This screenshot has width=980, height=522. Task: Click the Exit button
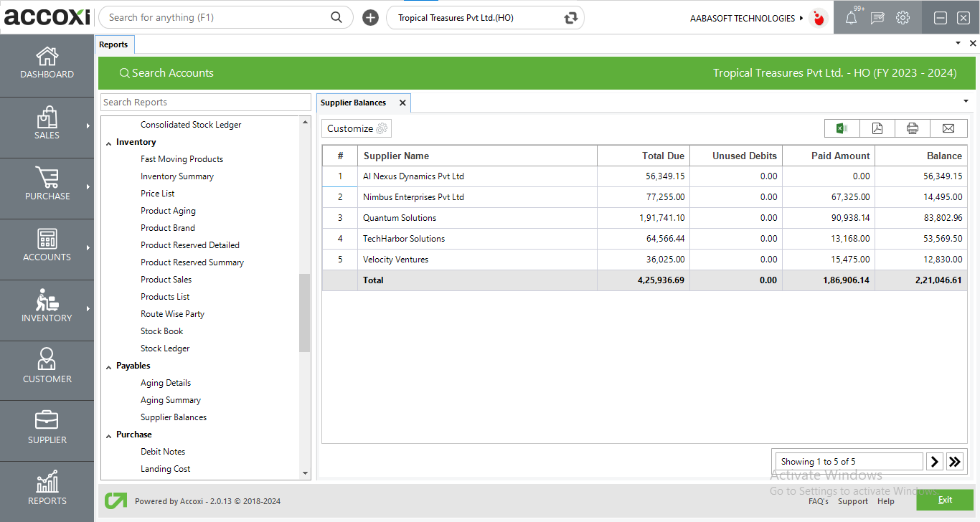tap(945, 500)
